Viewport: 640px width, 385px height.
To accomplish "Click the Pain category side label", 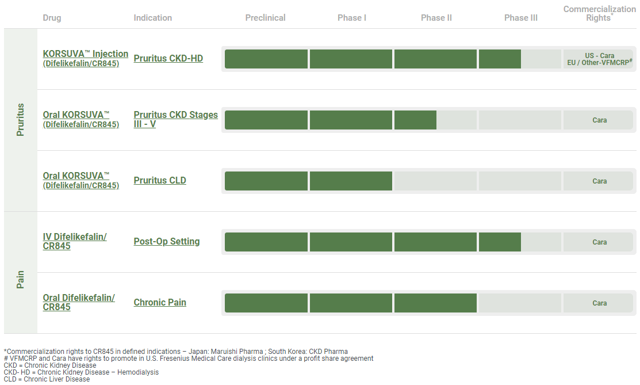I will 20,279.
